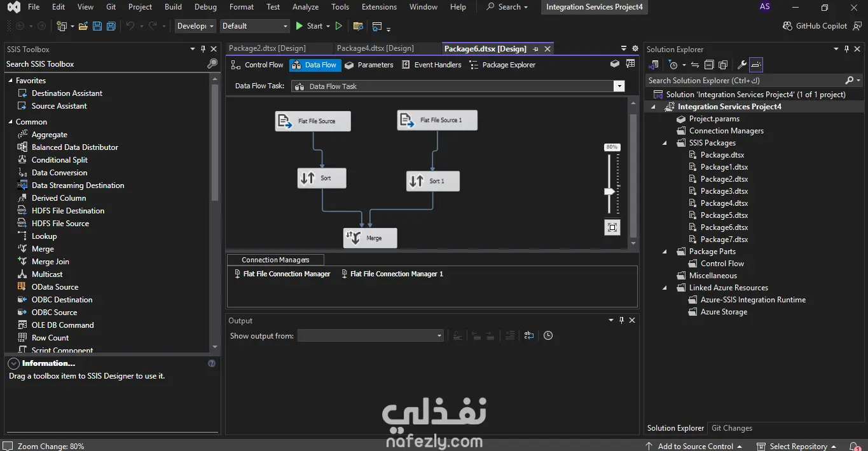Toggle timestamps clock icon in Output

coord(548,335)
